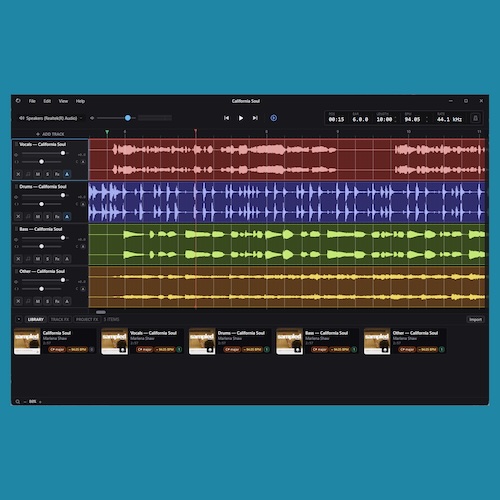The height and width of the screenshot is (500, 500).
Task: Delete the Vocals track with X icon
Action: pyautogui.click(x=18, y=174)
